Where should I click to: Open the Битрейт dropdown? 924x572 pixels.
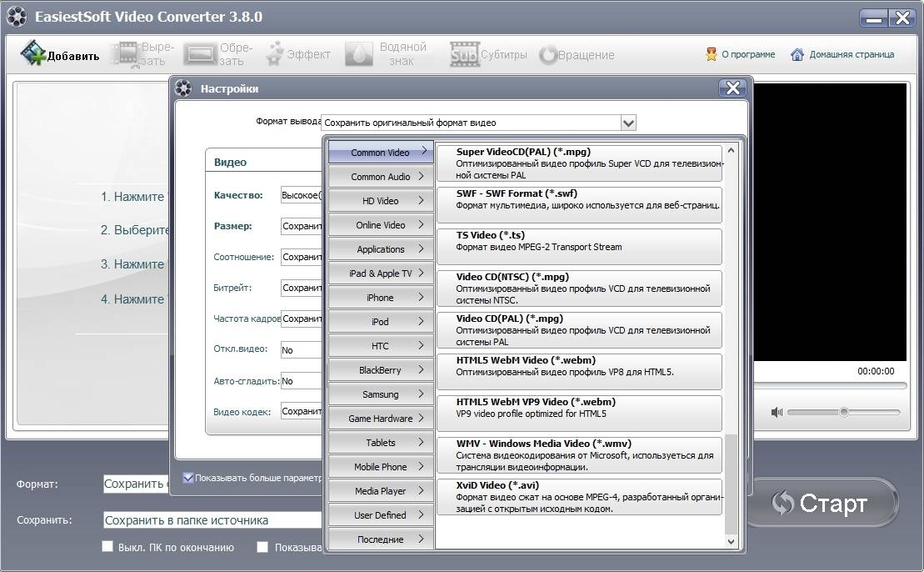click(302, 288)
